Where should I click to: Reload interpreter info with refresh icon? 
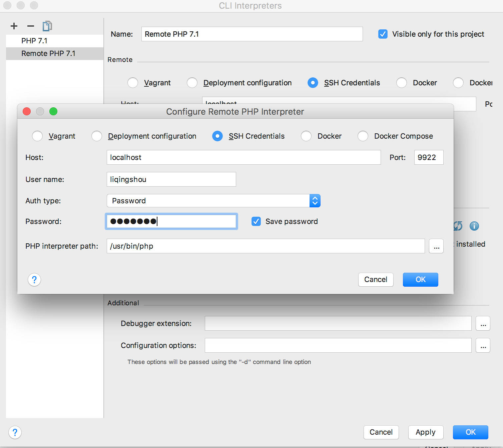click(x=458, y=226)
